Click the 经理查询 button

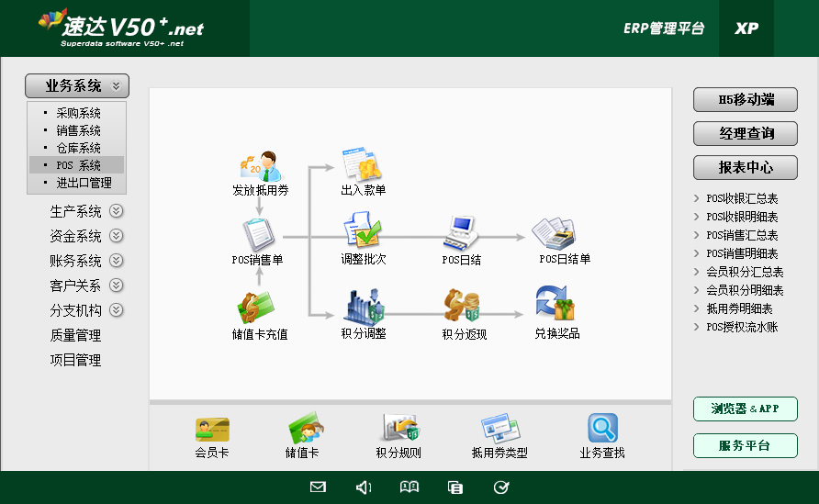[x=746, y=133]
